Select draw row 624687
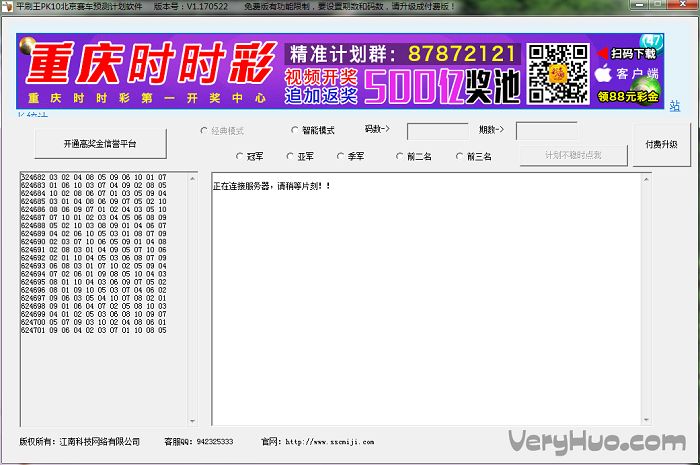Screen dimensions: 700x465 [93, 217]
